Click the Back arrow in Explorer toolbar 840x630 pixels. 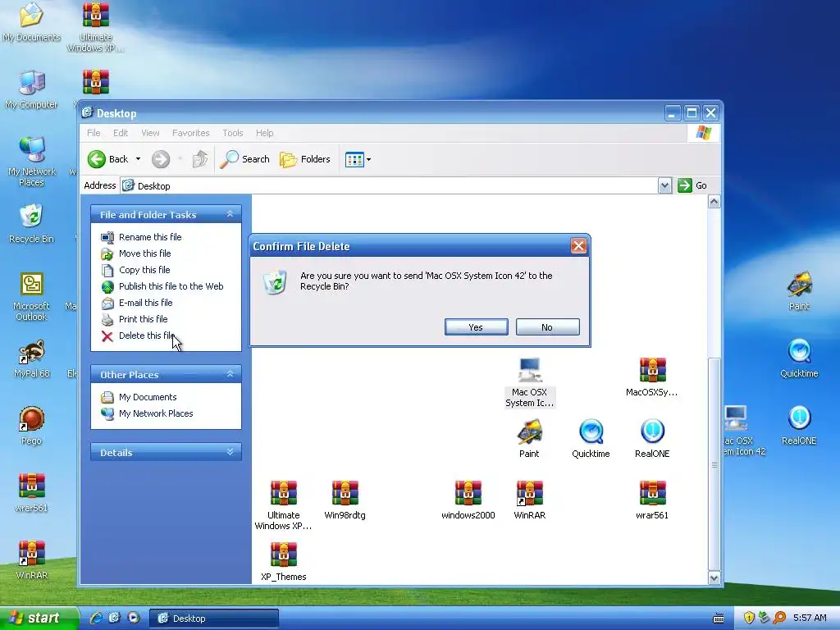pyautogui.click(x=107, y=159)
